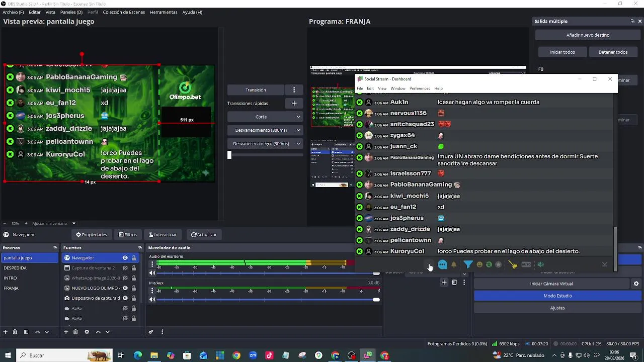Click the blue filter funnel icon in Social Stream
Screen dimensions: 644x362
pyautogui.click(x=468, y=264)
